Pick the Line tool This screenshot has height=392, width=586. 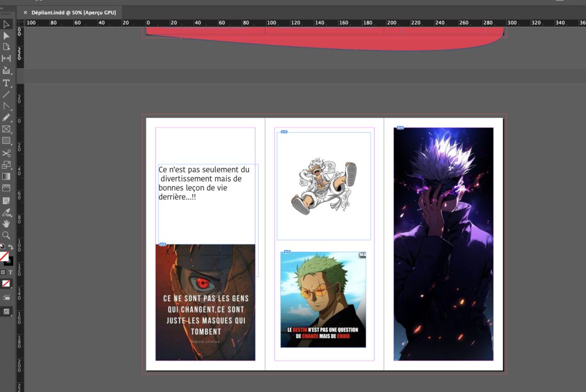tap(6, 94)
